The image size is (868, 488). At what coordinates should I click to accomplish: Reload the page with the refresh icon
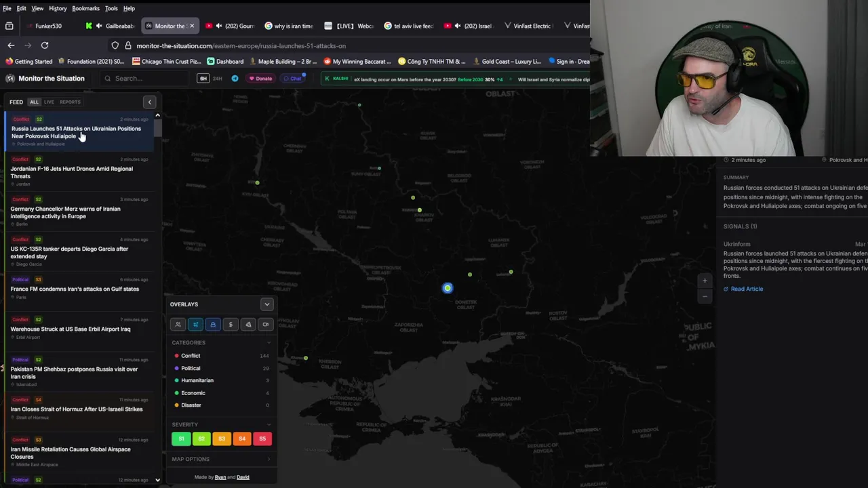(45, 45)
